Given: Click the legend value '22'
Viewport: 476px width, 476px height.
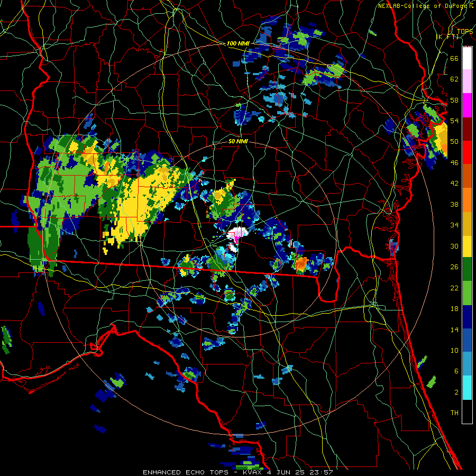Looking at the screenshot, I should [454, 288].
